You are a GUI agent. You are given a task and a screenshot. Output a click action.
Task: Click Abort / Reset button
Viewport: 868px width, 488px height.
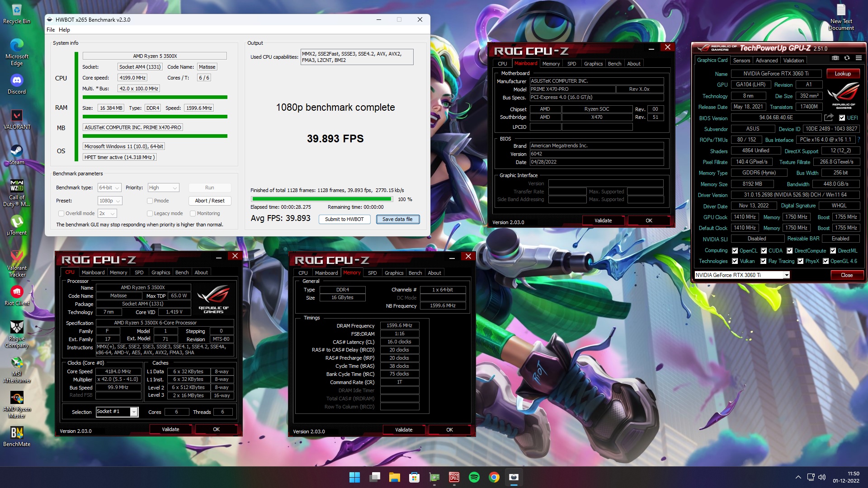click(x=210, y=201)
